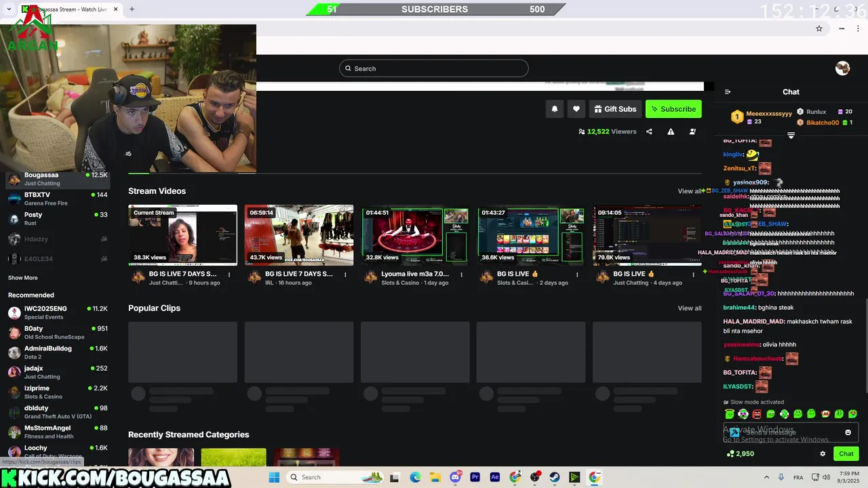The image size is (868, 488).
Task: Click View all for Popular Clips
Action: click(x=690, y=308)
